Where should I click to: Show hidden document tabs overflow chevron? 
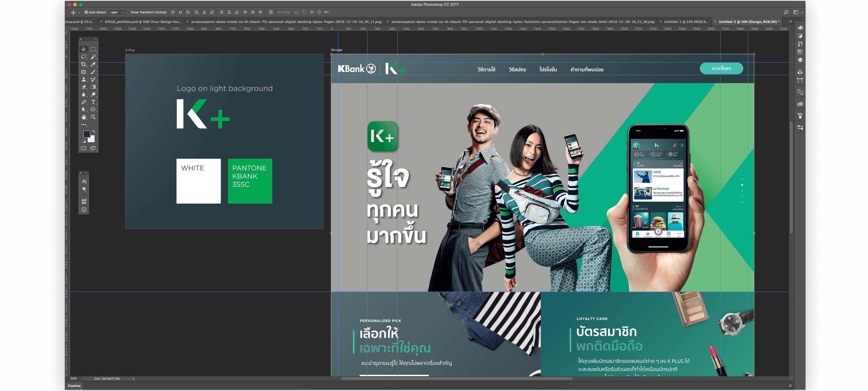[x=790, y=21]
